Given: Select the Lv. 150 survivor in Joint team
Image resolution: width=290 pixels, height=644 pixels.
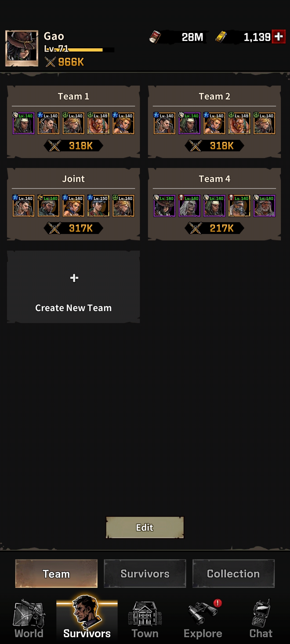Looking at the screenshot, I should tap(98, 206).
